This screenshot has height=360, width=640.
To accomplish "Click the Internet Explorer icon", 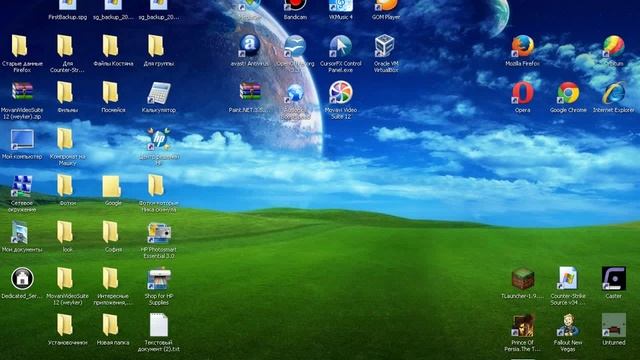I will tap(613, 92).
